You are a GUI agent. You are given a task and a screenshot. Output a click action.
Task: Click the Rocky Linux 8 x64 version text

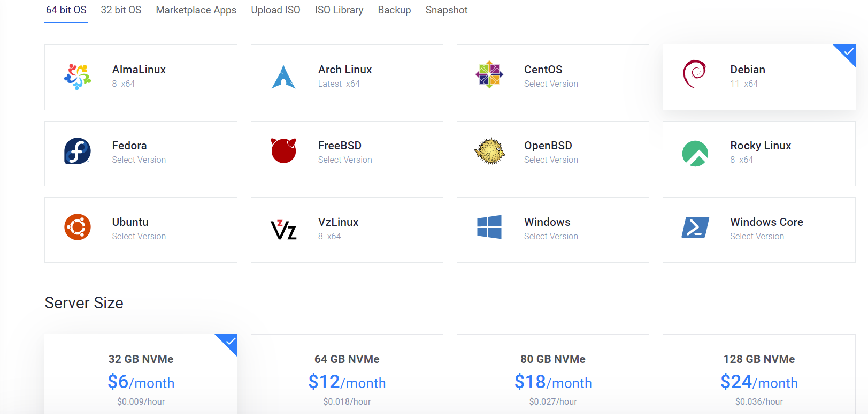coord(741,160)
